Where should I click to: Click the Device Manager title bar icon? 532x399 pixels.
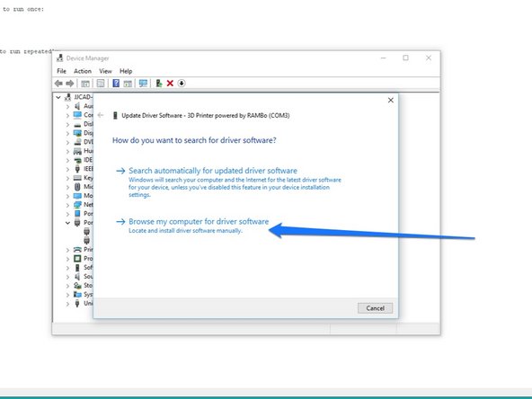click(60, 58)
